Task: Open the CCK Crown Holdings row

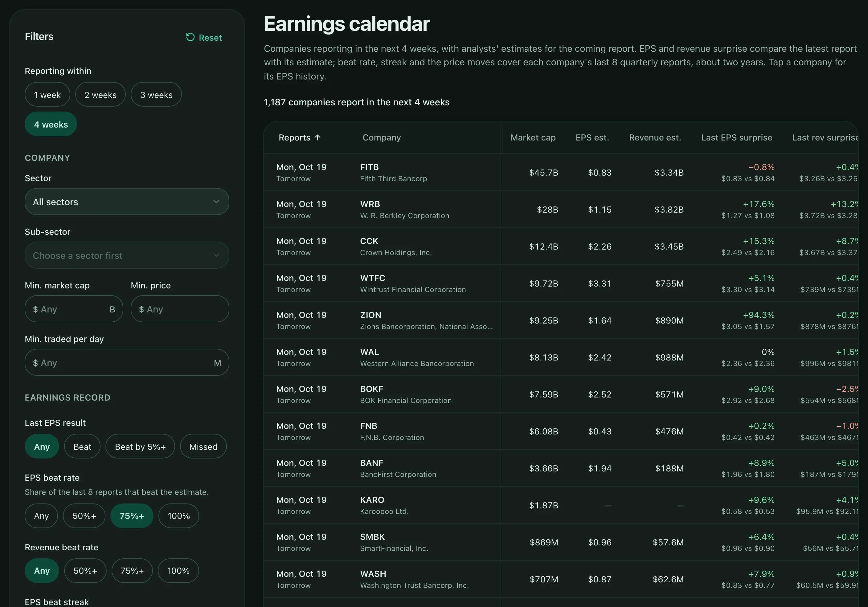Action: pos(561,246)
